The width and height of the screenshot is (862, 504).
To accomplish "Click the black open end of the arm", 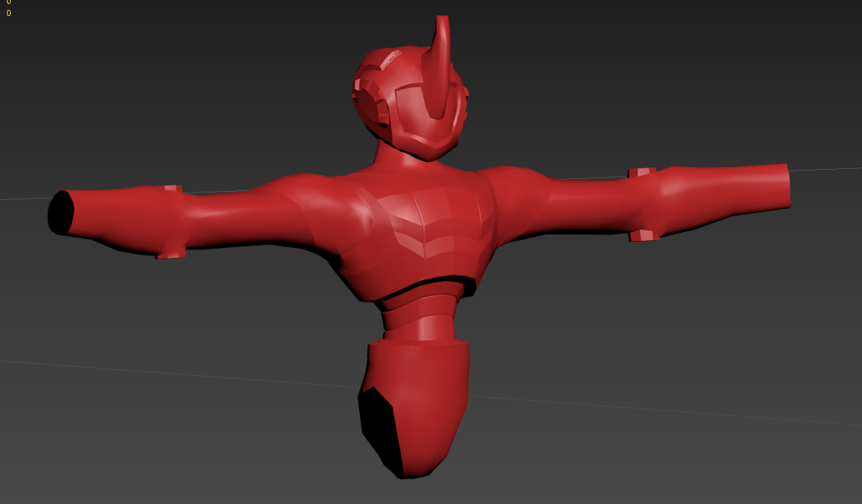I will pyautogui.click(x=61, y=213).
